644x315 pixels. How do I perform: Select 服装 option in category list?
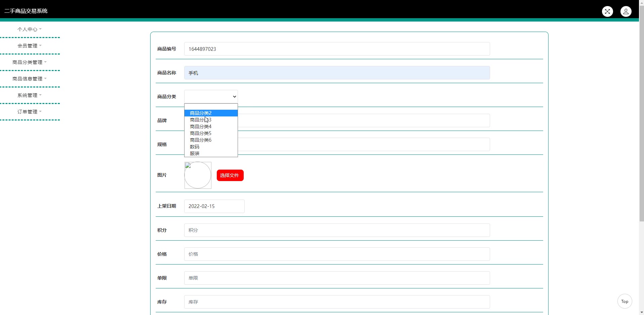point(211,153)
